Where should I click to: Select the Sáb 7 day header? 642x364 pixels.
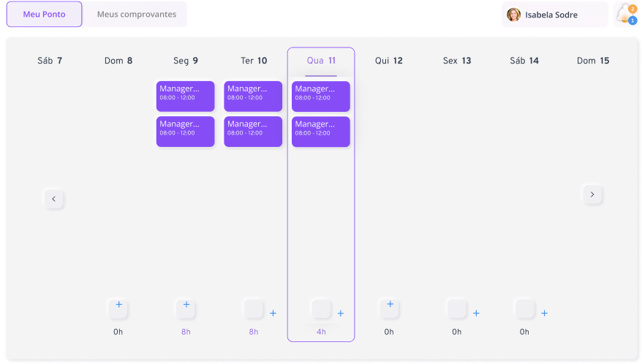(50, 61)
